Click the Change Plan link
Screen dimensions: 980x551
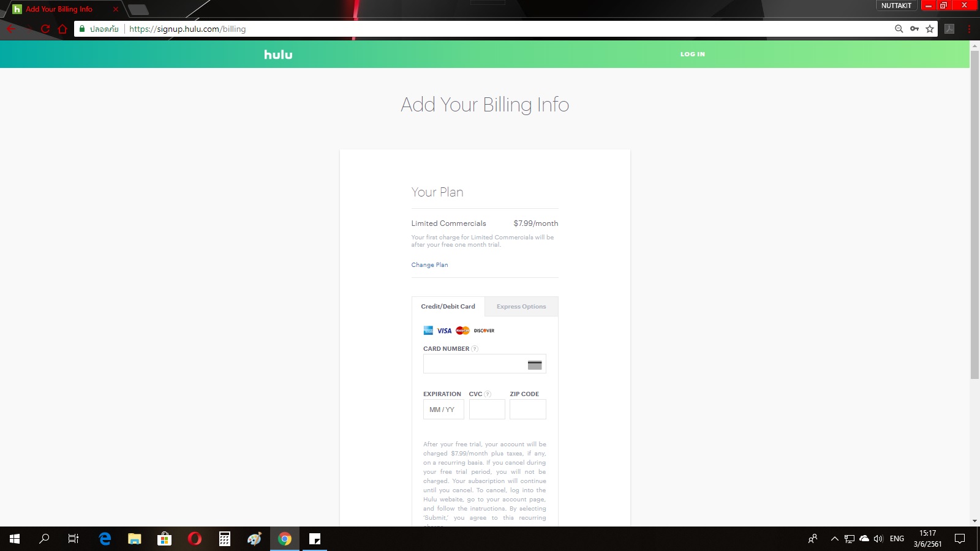click(429, 265)
